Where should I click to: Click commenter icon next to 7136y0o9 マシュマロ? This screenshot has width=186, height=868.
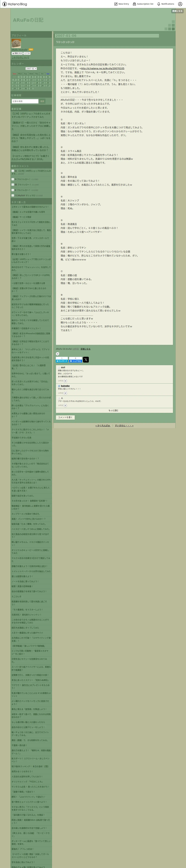pos(13,195)
